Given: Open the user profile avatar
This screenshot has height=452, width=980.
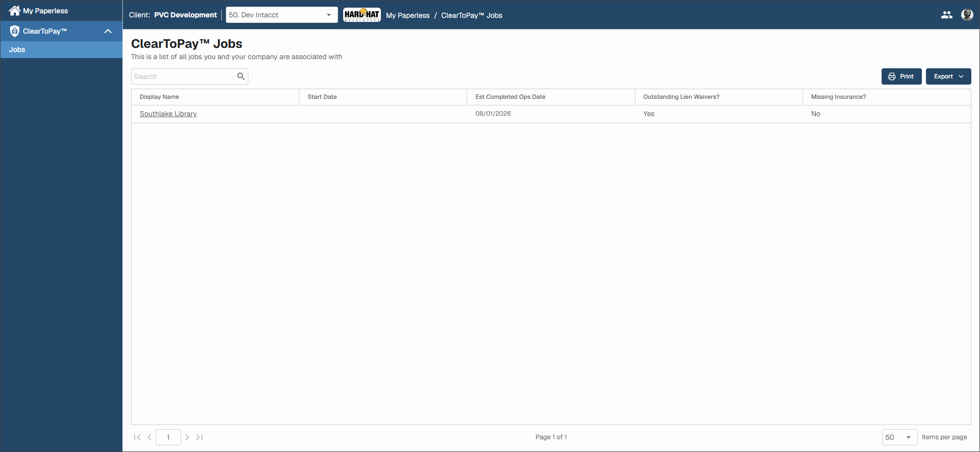Looking at the screenshot, I should (x=967, y=15).
